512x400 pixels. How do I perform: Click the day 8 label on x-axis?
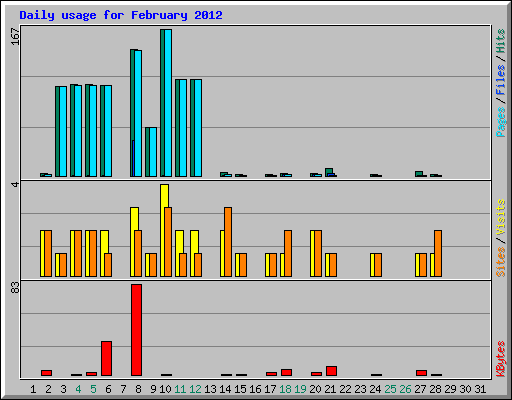(x=138, y=389)
